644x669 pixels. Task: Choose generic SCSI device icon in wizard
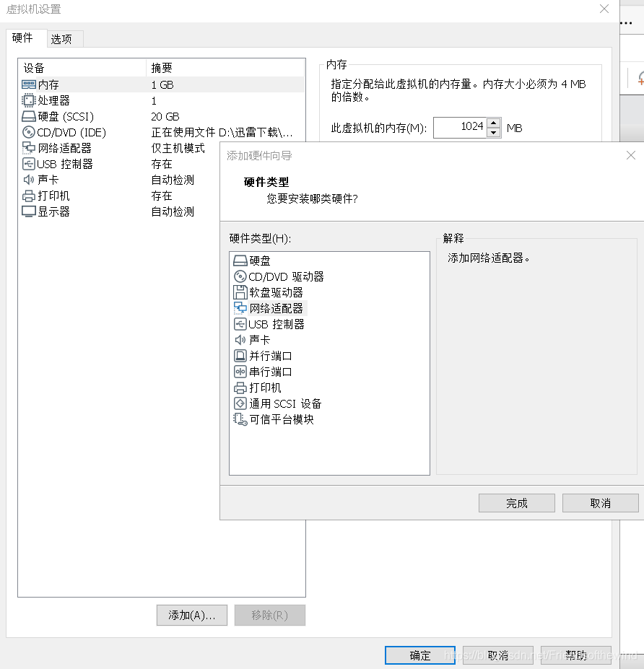(x=240, y=403)
